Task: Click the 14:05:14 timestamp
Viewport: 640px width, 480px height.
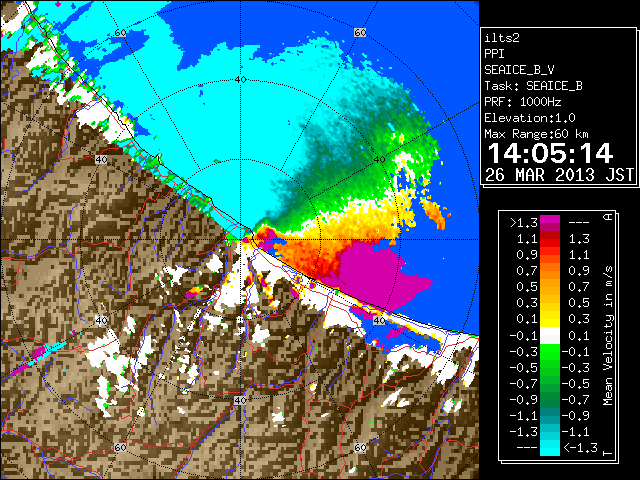Action: (550, 153)
